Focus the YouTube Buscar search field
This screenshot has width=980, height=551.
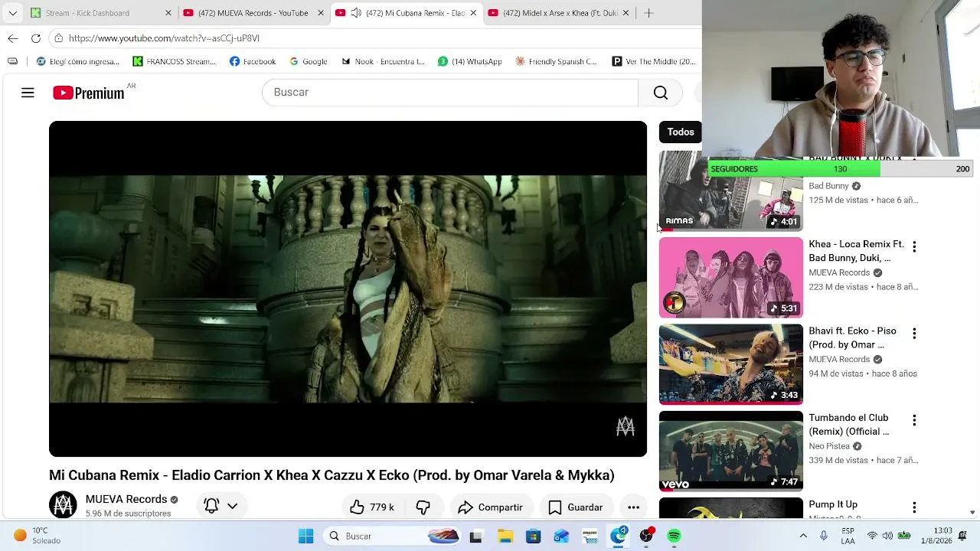pos(450,93)
